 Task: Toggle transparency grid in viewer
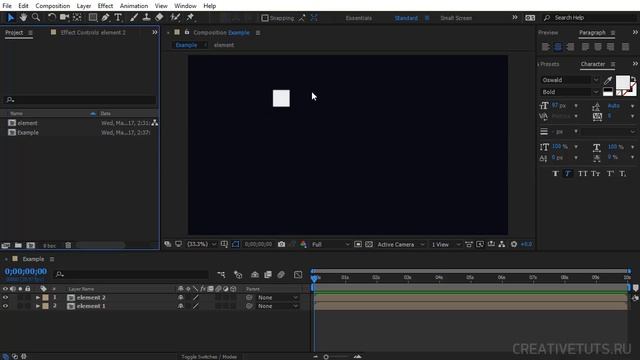click(369, 244)
